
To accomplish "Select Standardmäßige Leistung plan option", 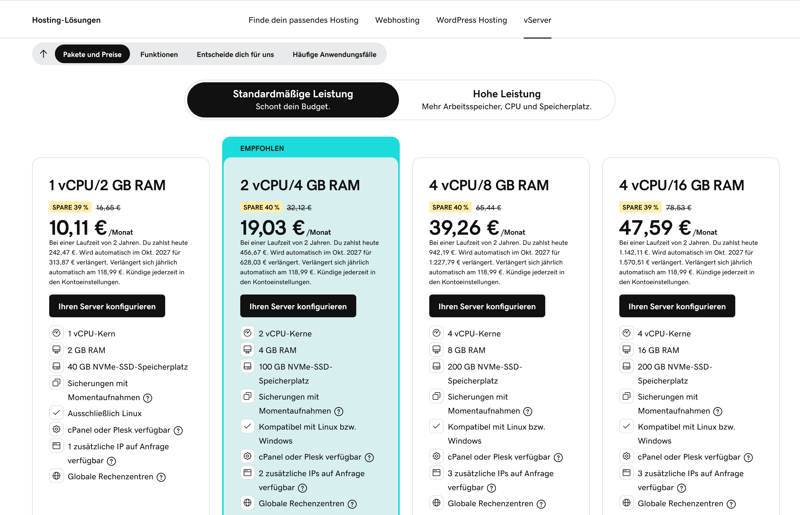I will (293, 100).
